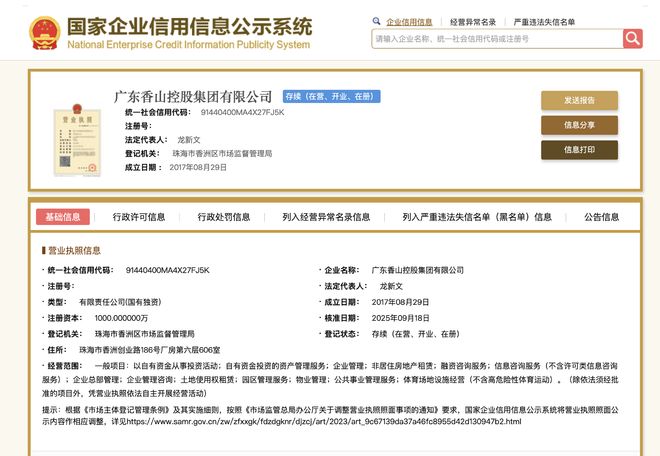Switch to the 基础信息 tab
The image size is (660, 456).
(63, 217)
